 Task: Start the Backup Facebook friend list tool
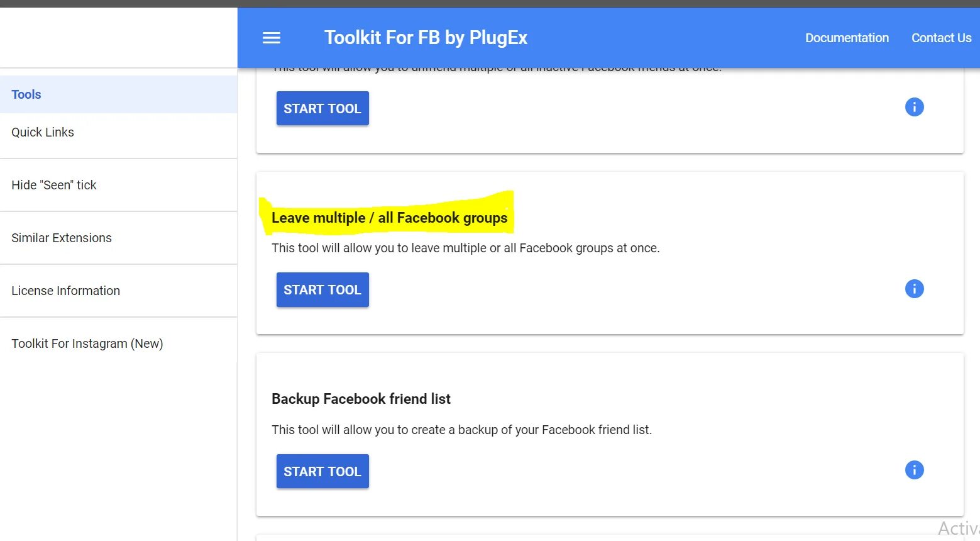coord(322,471)
